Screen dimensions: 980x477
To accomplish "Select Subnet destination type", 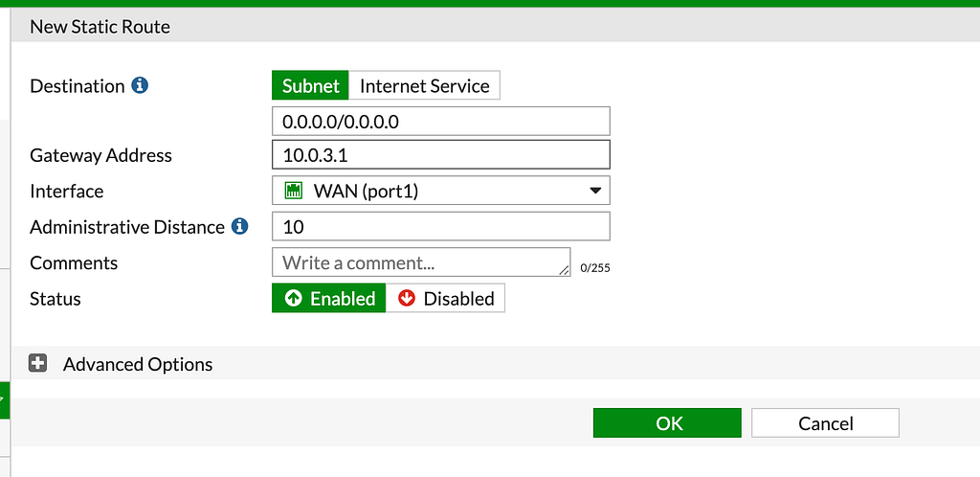I will click(x=311, y=85).
